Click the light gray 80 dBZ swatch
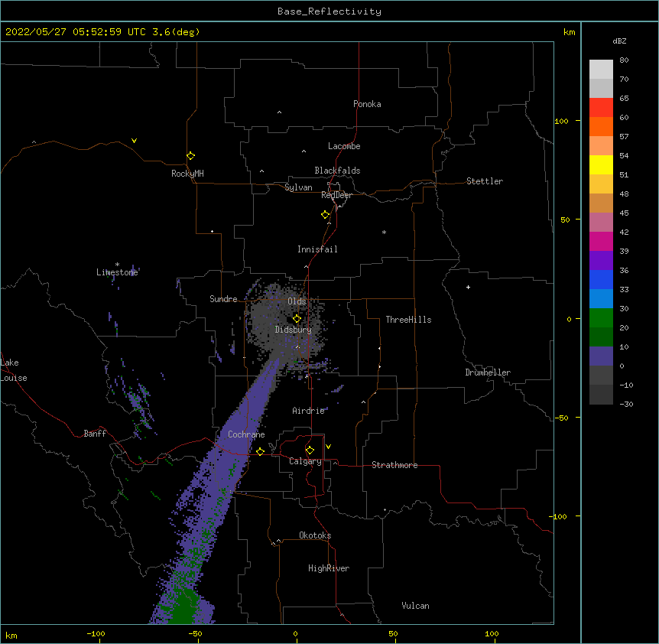Image resolution: width=659 pixels, height=644 pixels. (601, 69)
